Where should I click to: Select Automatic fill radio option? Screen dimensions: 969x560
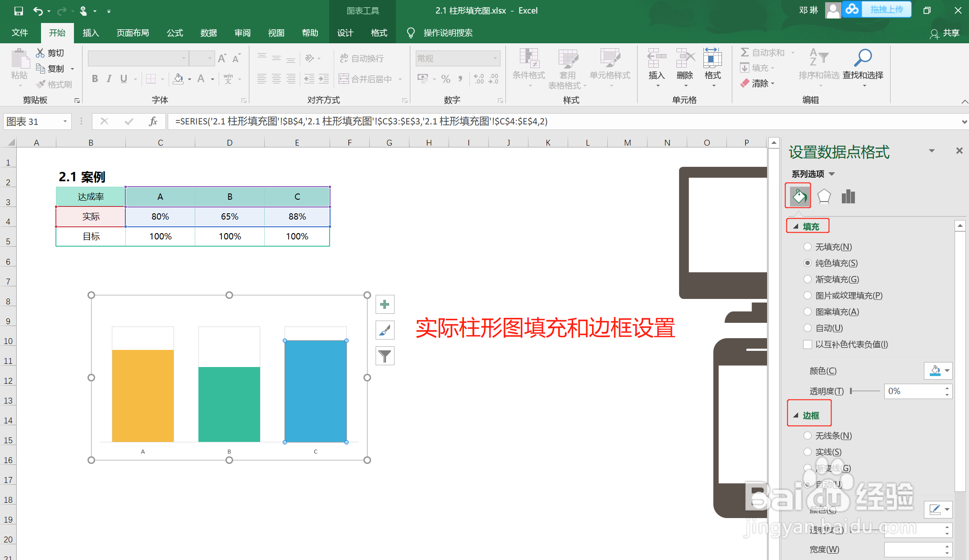coord(807,328)
